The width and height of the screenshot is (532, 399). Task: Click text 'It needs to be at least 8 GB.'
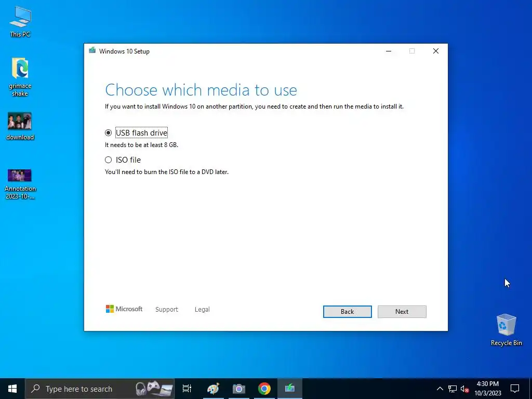(141, 145)
